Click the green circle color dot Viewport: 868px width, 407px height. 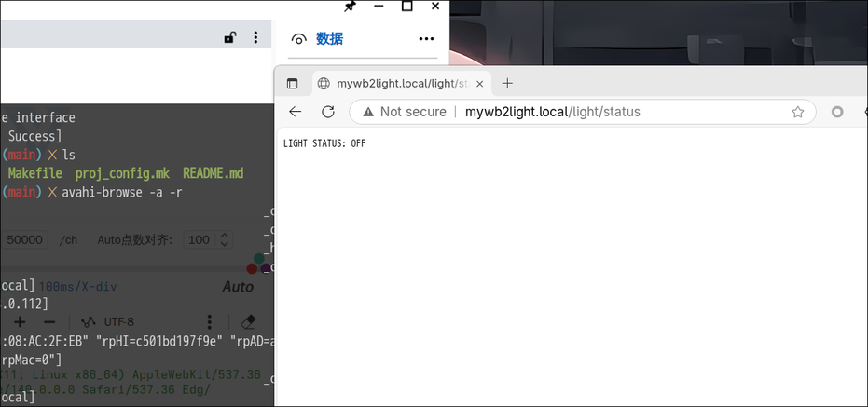pyautogui.click(x=259, y=258)
